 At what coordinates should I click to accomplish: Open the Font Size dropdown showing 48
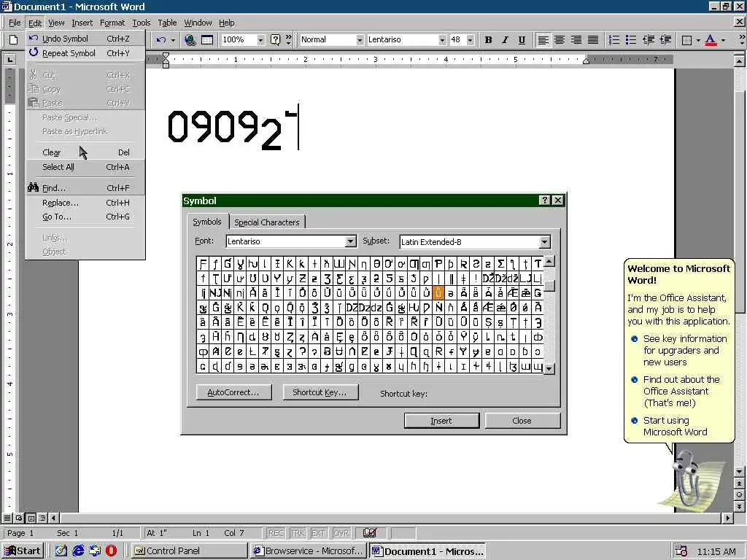(471, 40)
